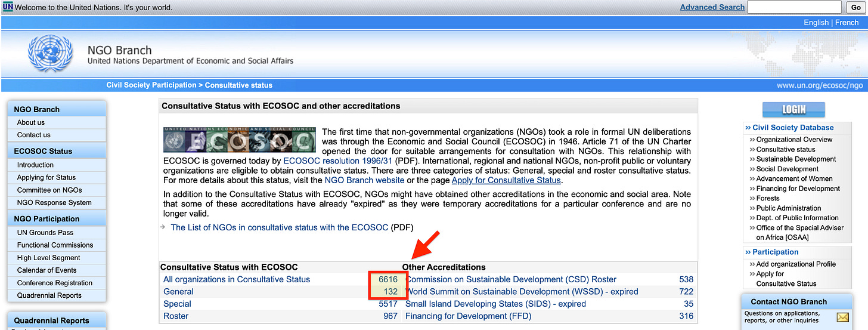Open Consultative status in right sidebar
The image size is (868, 330).
(786, 149)
